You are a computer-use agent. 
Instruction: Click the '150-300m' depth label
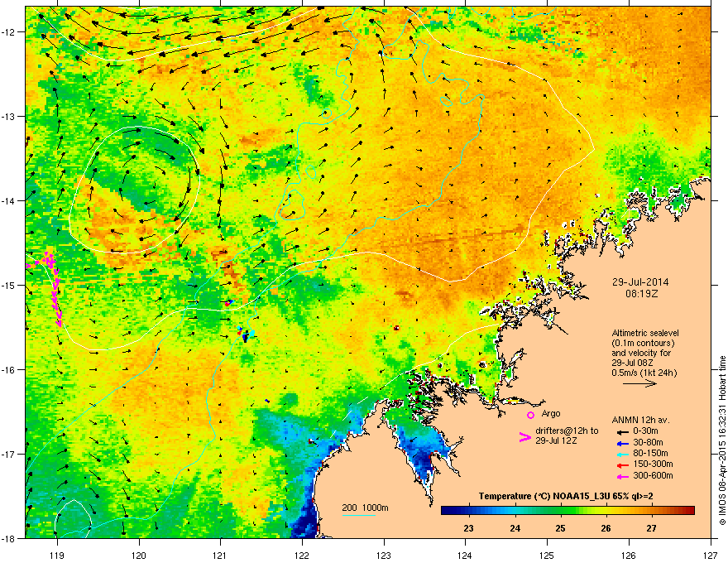click(653, 464)
